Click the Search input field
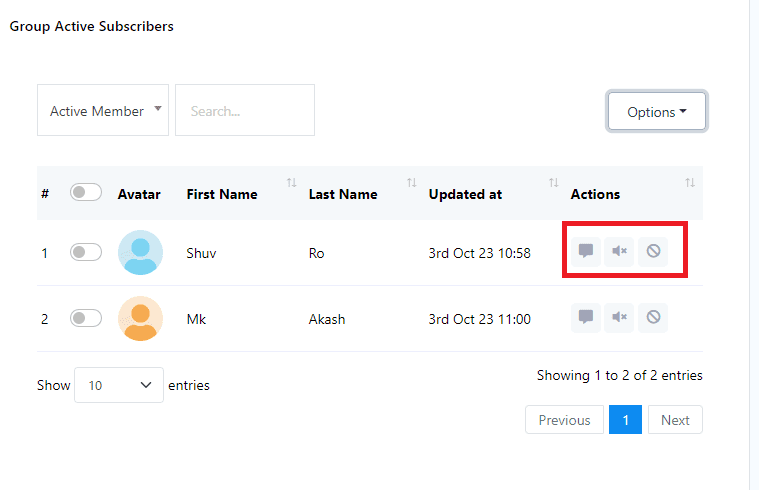The width and height of the screenshot is (759, 490). (245, 111)
